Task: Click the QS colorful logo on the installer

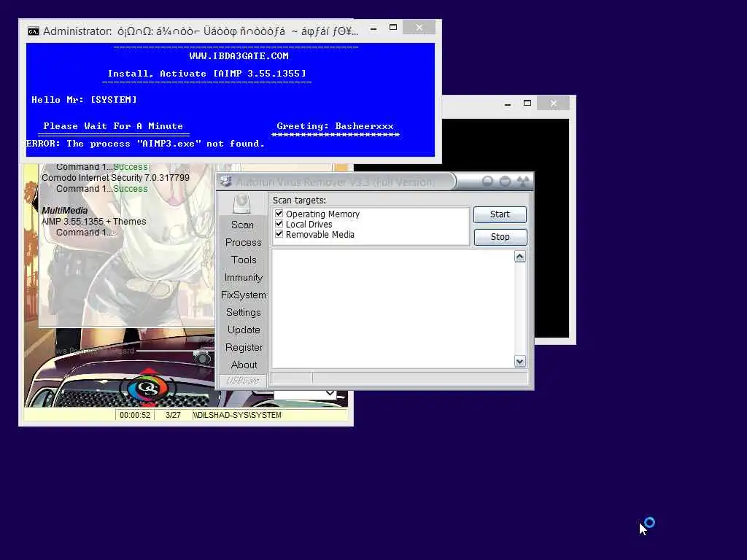Action: click(x=148, y=388)
